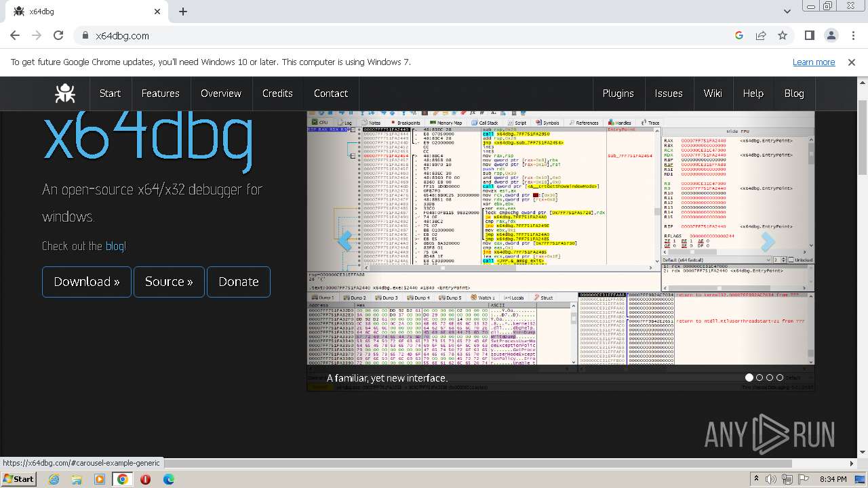Open the Issues link
Screen dimensions: 868x488
669,94
